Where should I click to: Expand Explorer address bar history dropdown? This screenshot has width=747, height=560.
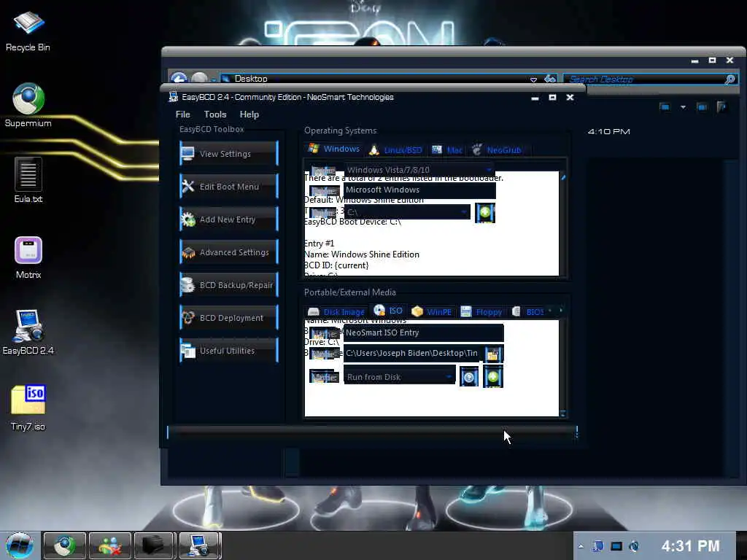pos(533,79)
